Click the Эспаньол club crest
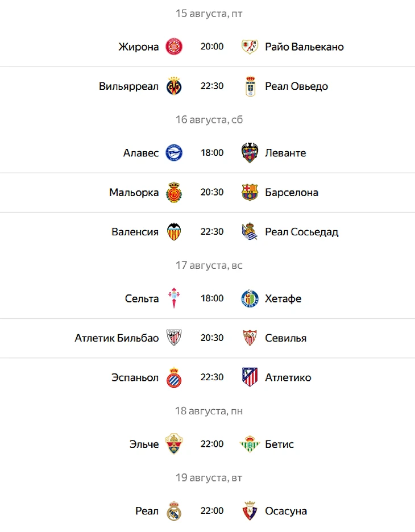The height and width of the screenshot is (532, 415). (x=173, y=377)
